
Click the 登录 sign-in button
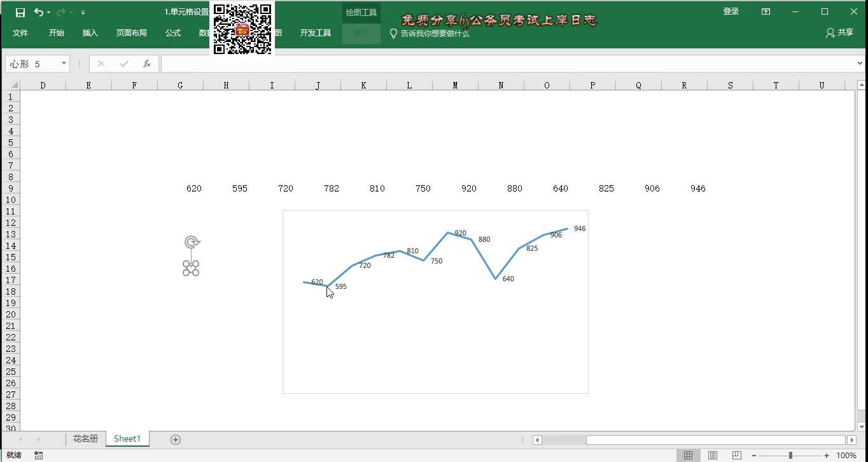coord(731,11)
